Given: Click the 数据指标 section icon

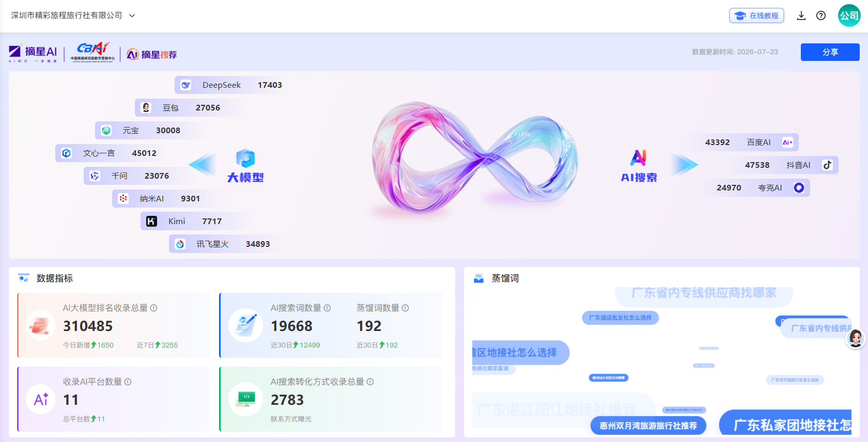Looking at the screenshot, I should (24, 278).
